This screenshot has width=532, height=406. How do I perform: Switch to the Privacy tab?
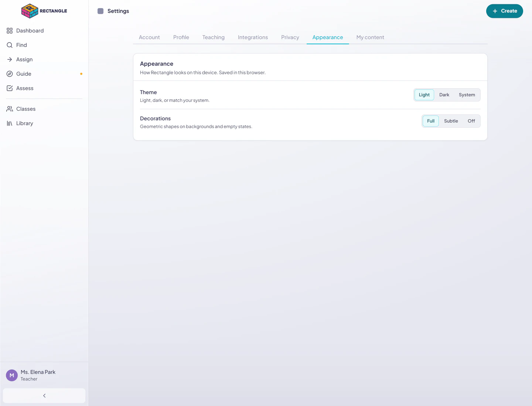[290, 37]
